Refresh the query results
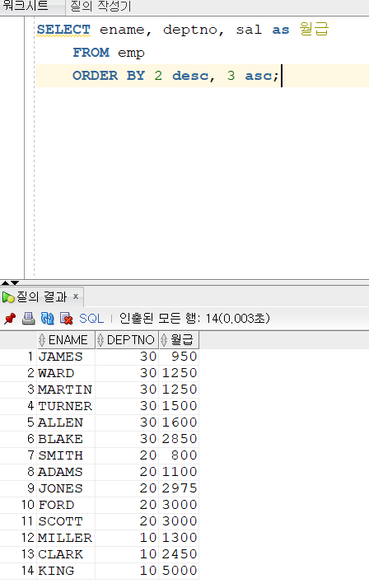 pos(48,319)
